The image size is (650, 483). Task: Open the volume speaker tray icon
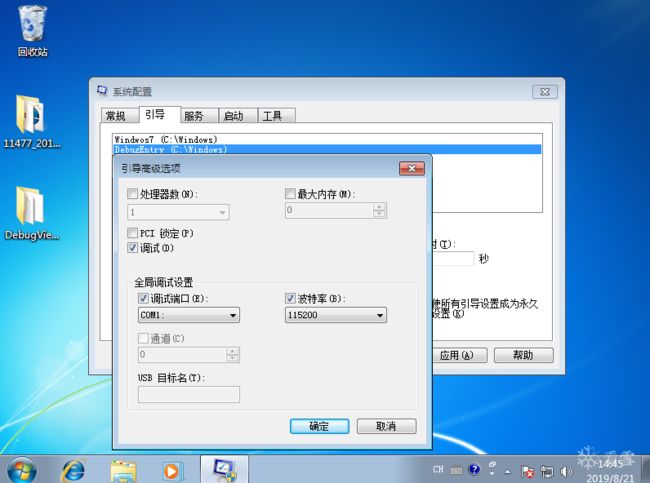coord(565,471)
